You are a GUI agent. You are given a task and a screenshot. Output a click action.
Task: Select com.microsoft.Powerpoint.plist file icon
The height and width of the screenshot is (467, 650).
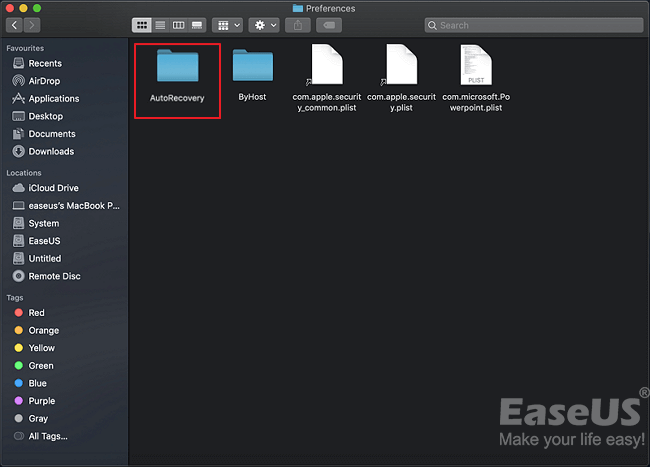point(476,64)
